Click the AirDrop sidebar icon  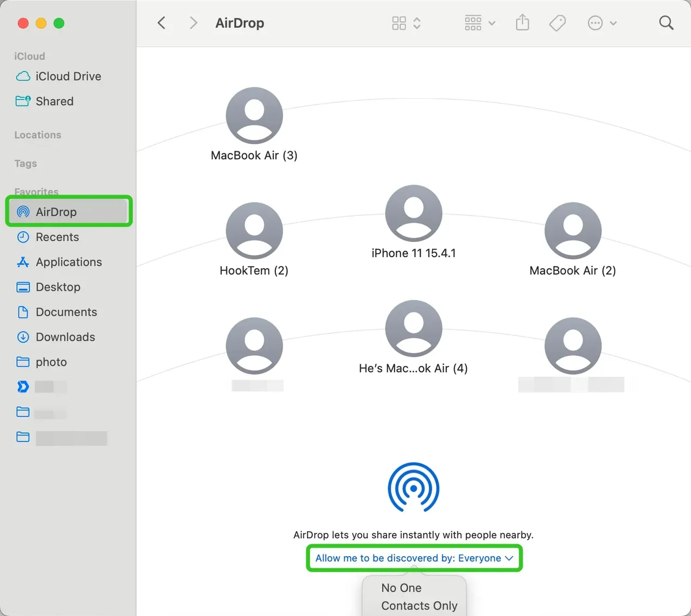[x=23, y=212]
